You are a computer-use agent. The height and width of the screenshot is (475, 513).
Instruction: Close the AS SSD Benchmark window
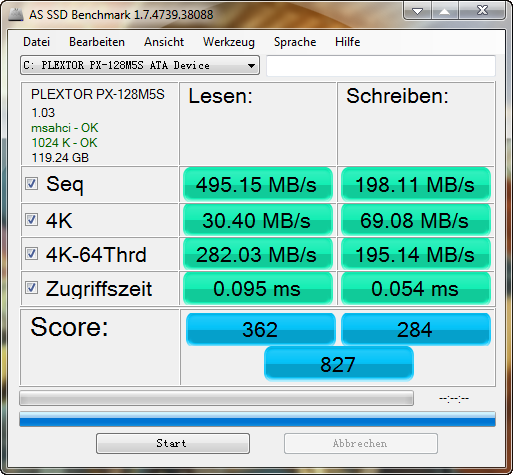(482, 11)
